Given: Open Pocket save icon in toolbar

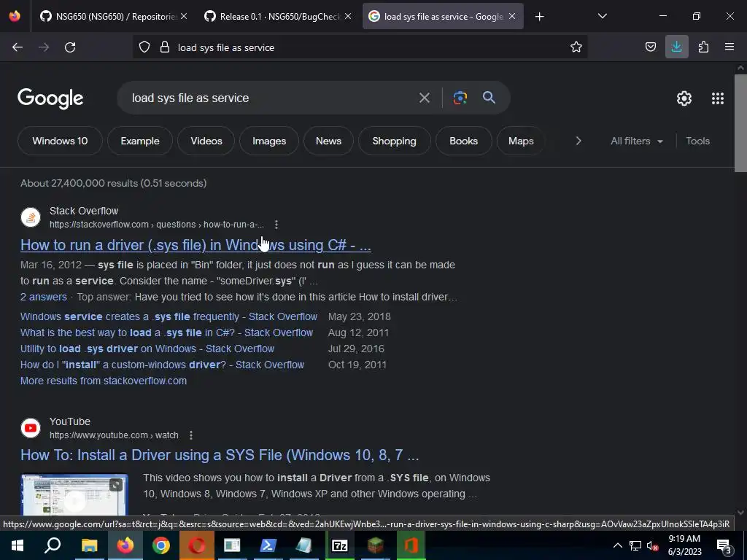Looking at the screenshot, I should click(x=650, y=47).
